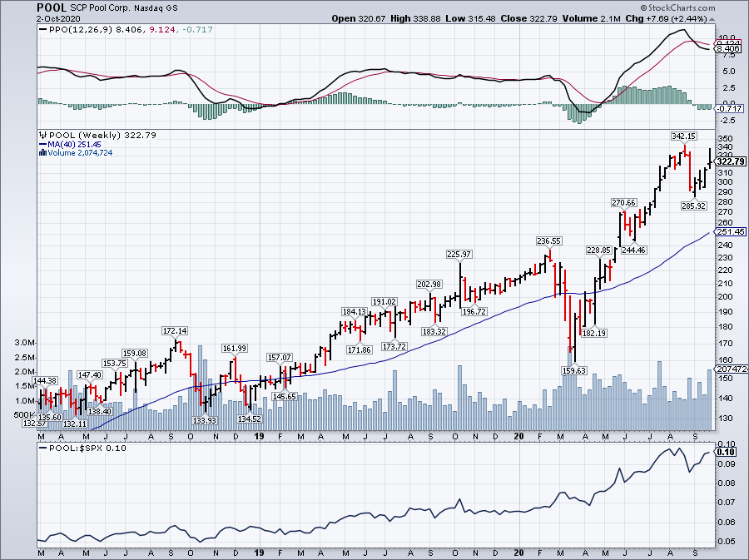Click the 196.72 low price label
749x560 pixels.
pyautogui.click(x=474, y=311)
